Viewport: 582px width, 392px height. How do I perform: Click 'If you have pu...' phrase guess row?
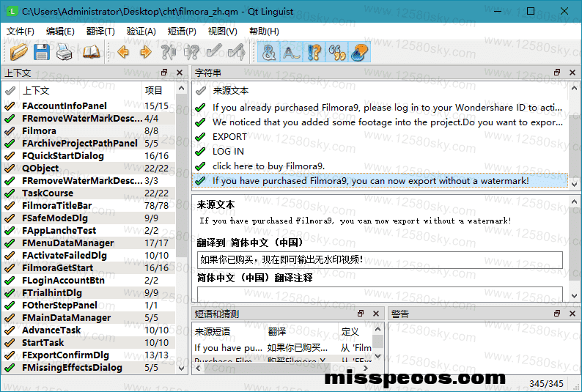coord(283,348)
